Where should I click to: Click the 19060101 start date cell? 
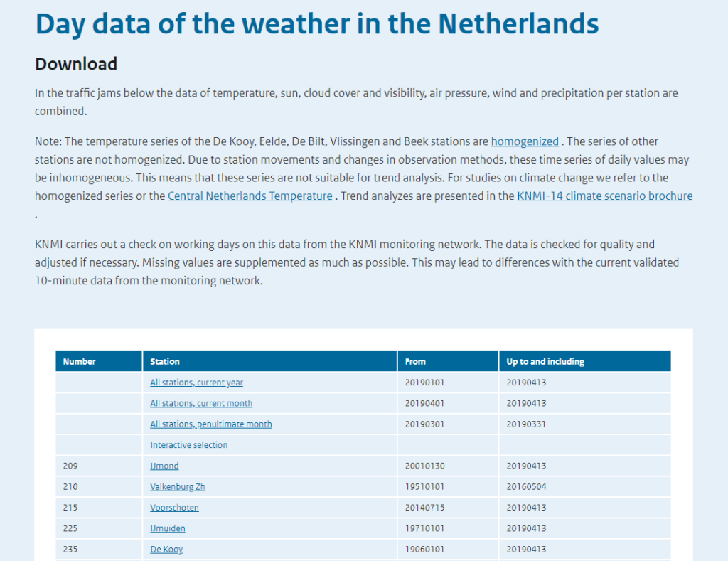[x=424, y=550]
